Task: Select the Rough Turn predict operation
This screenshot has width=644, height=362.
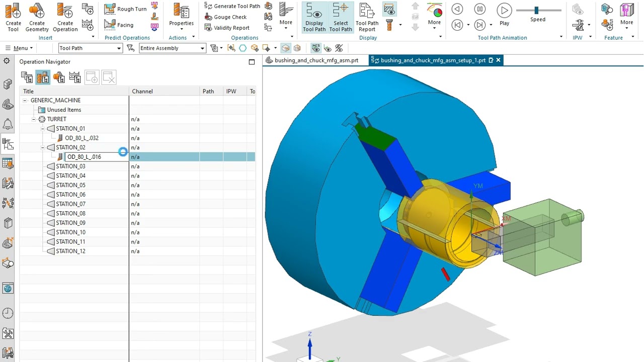Action: 125,9
